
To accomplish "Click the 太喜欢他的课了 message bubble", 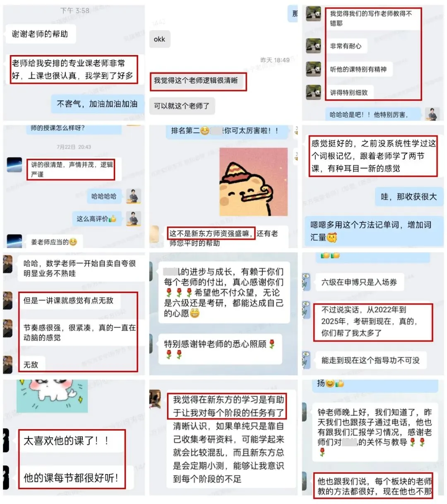I will click(70, 441).
